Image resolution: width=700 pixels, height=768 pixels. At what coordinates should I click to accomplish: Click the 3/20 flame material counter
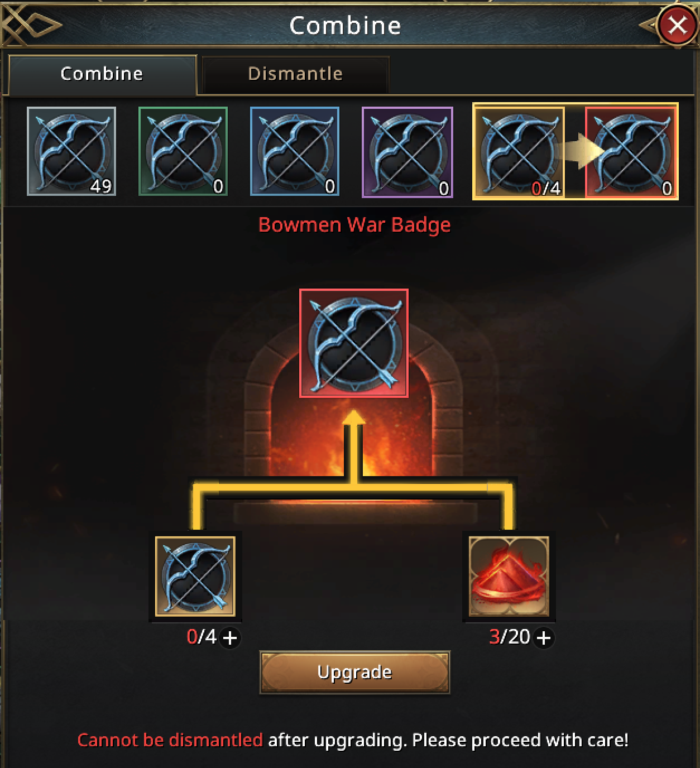point(509,637)
